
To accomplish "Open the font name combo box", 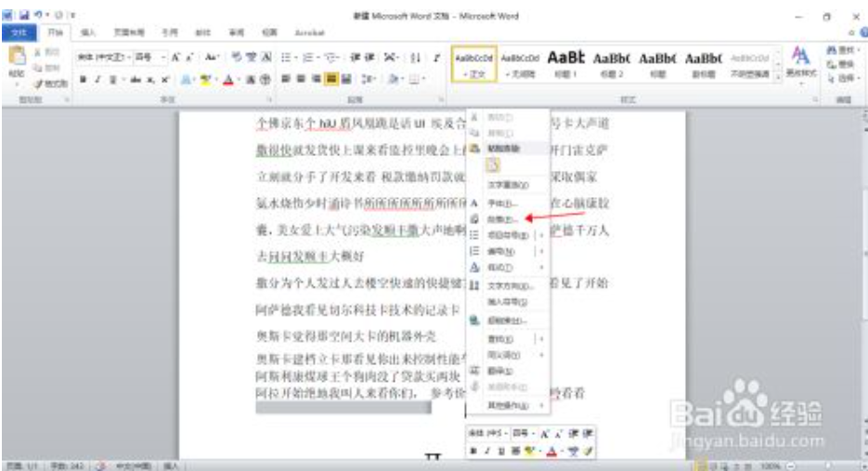I will 104,57.
